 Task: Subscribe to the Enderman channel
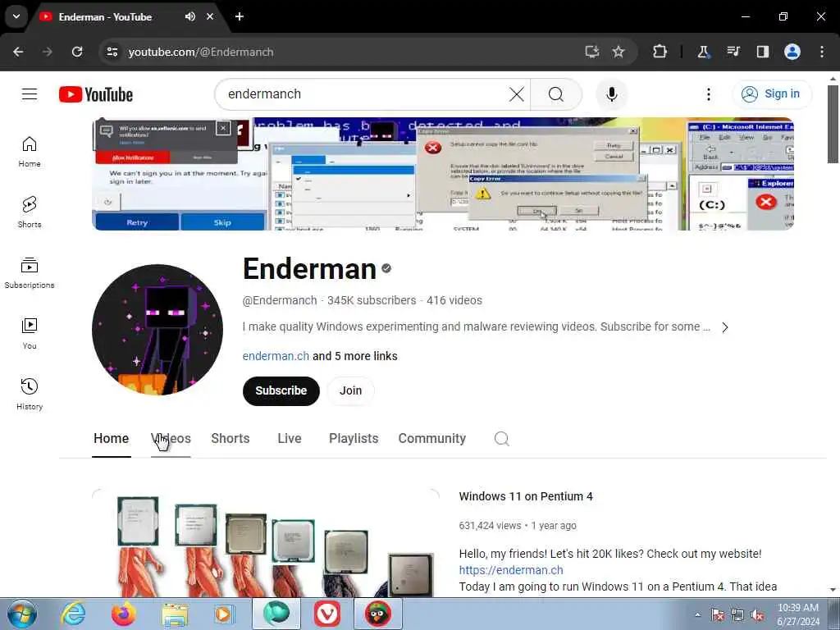tap(281, 391)
